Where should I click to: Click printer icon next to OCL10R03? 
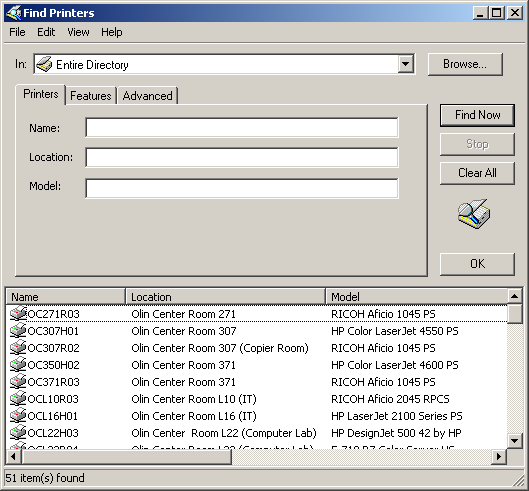point(18,399)
